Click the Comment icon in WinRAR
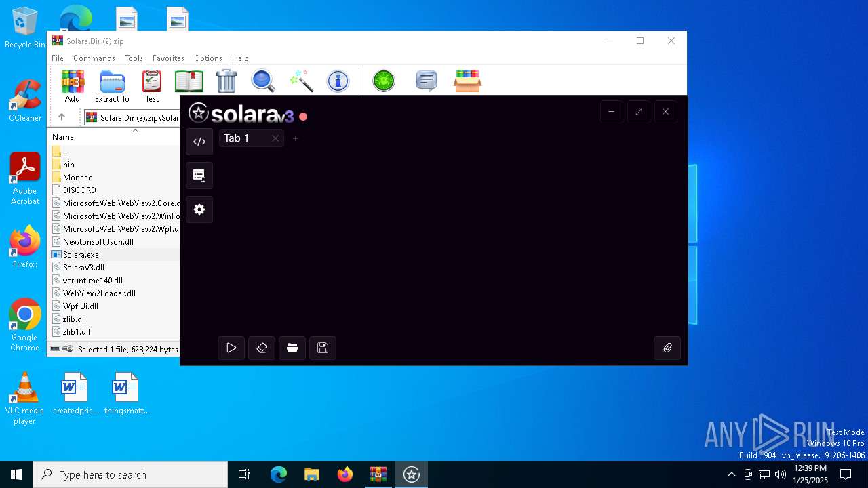This screenshot has height=488, width=868. click(x=427, y=81)
